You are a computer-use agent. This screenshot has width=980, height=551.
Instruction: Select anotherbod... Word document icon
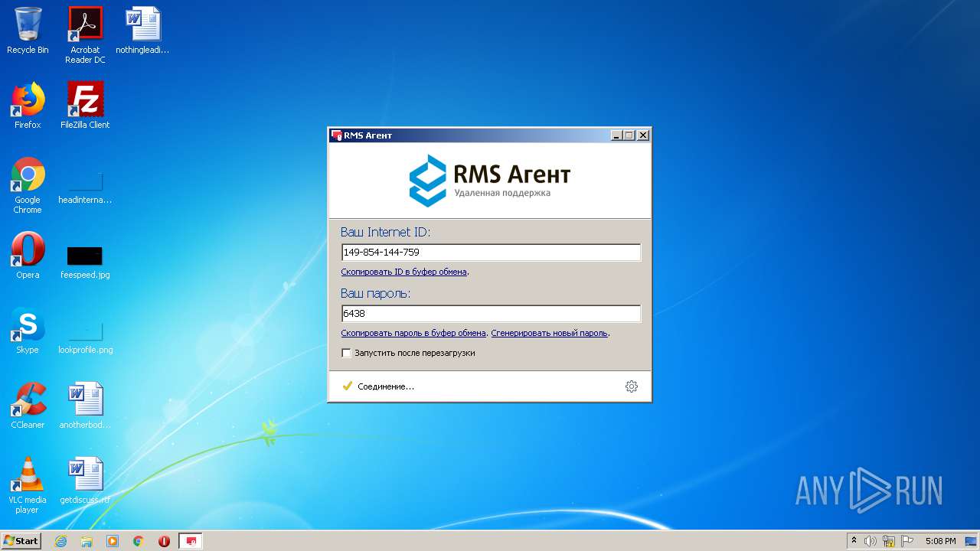coord(85,406)
